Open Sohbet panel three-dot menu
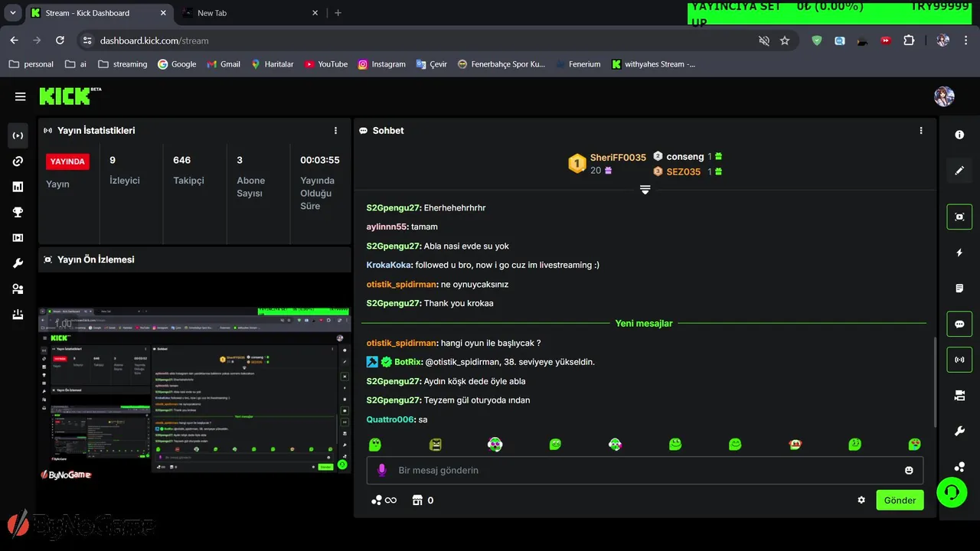 (921, 131)
